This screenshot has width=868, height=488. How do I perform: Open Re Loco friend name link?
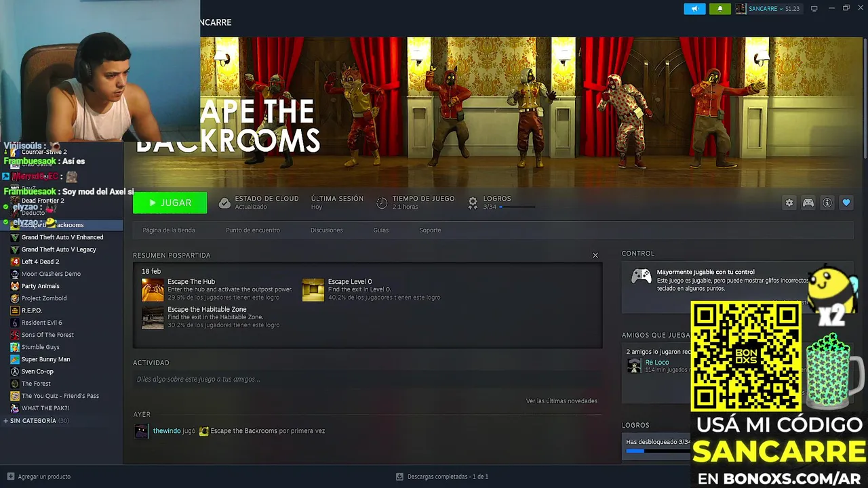tap(657, 363)
